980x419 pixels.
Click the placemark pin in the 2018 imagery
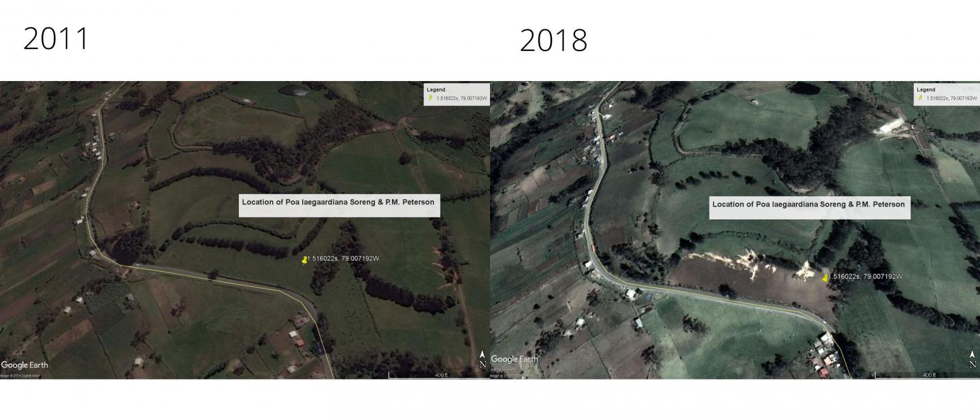tap(826, 278)
